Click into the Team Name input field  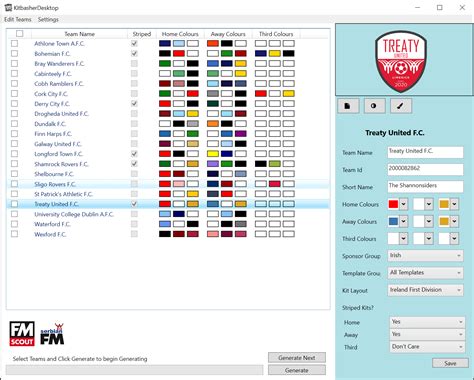click(x=425, y=152)
